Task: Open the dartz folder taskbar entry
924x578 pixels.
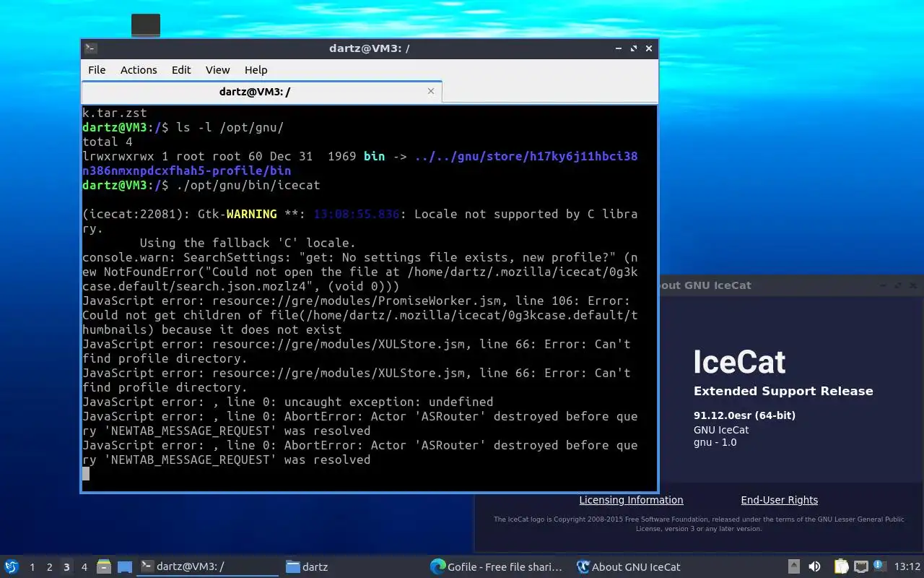Action: point(352,566)
